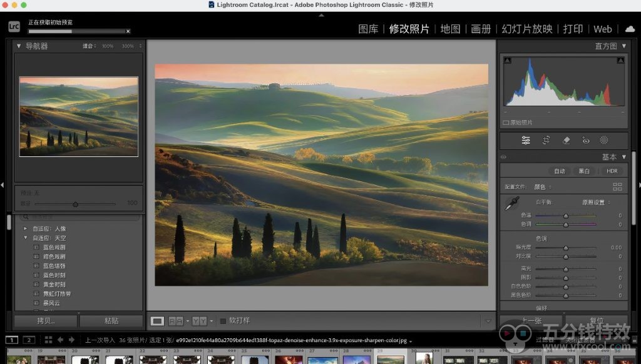641x364 pixels.
Task: Open the 幻灯片放映 Slideshow module
Action: coord(527,29)
